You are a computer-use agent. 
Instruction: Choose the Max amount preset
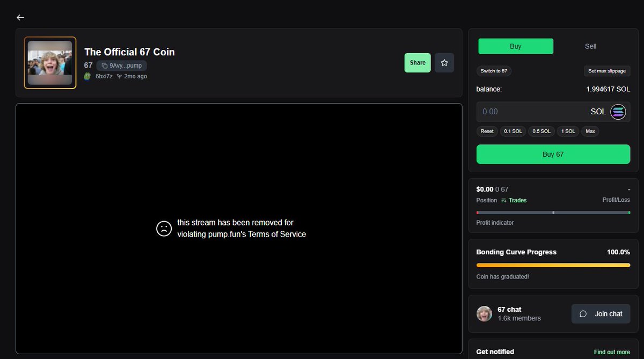590,131
